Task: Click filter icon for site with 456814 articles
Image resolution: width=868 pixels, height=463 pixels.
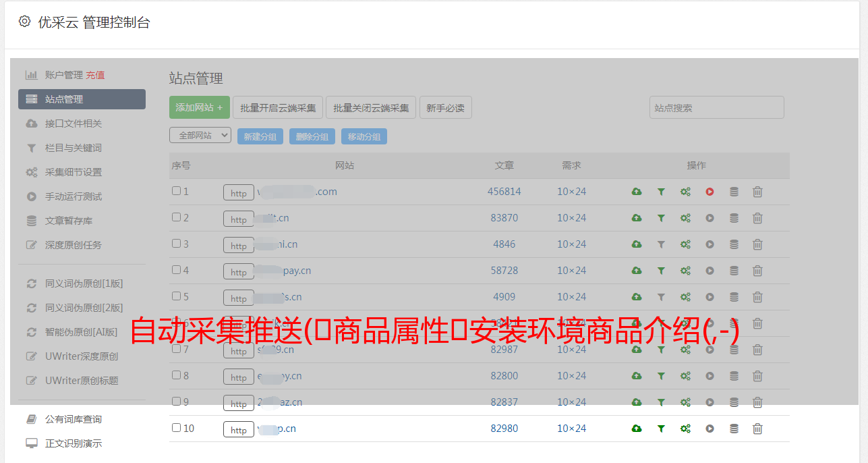Action: pos(661,192)
